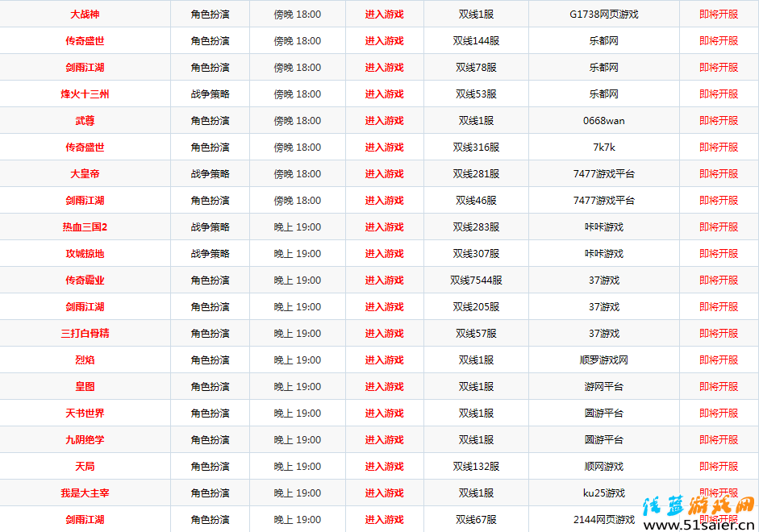Screen dimensions: 759x532
Task: Click 进入游戏 in the 九阴绝学 row
Action: point(385,440)
